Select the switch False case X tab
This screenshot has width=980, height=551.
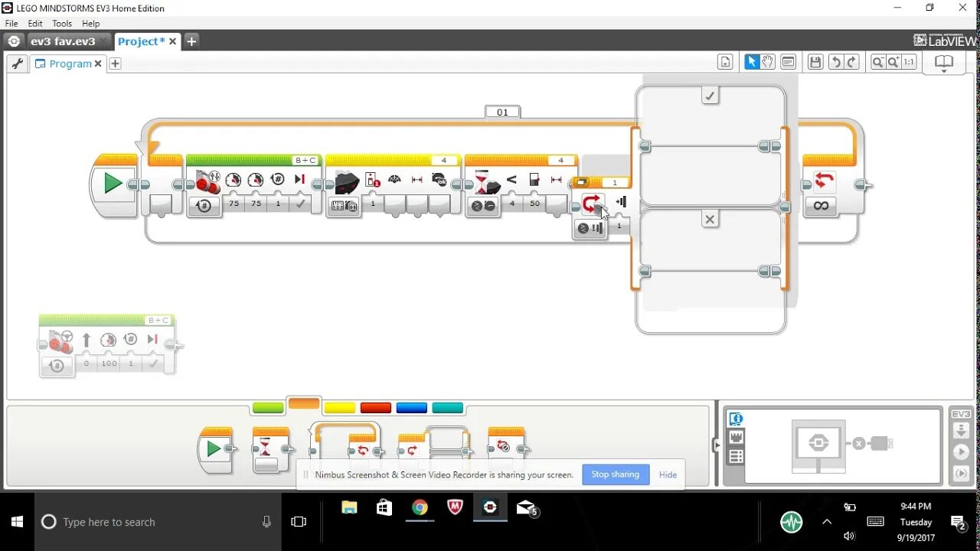(x=710, y=220)
